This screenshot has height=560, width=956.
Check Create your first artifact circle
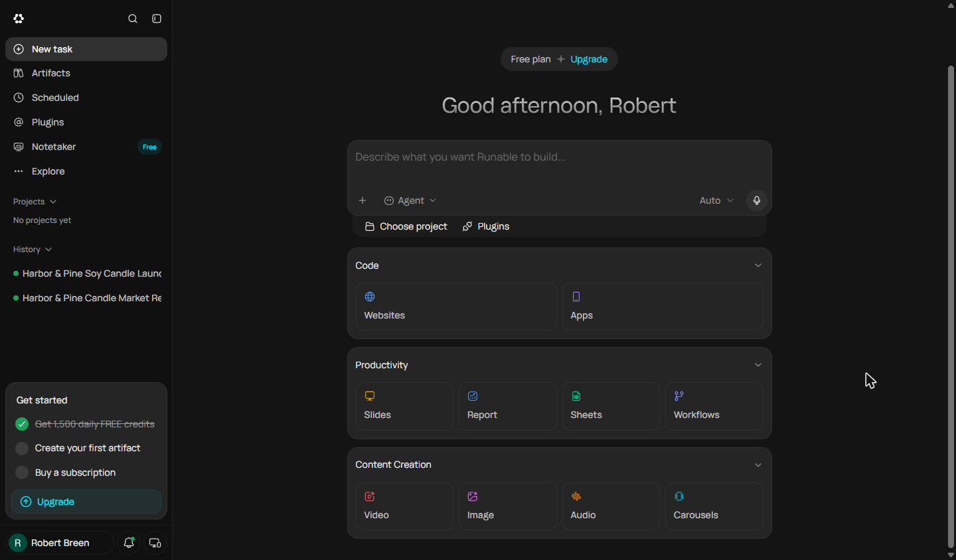[22, 449]
